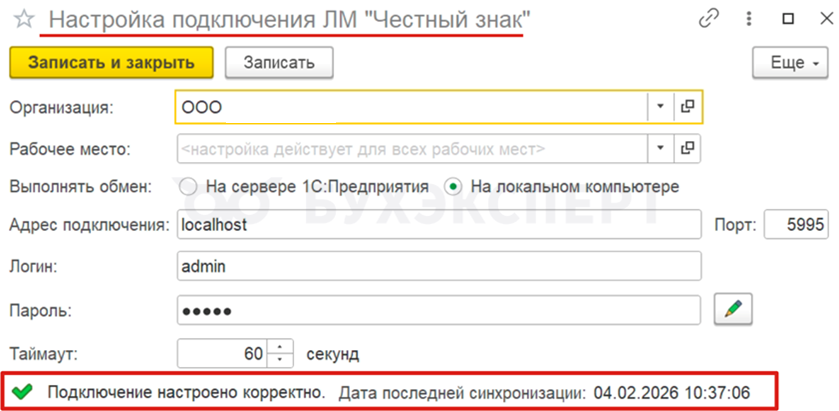
Task: Open the selected Организация record
Action: coord(688,106)
